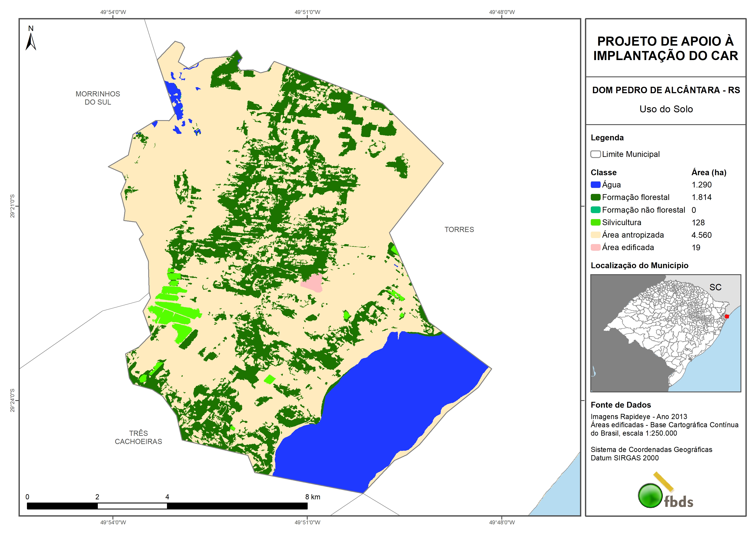
Task: Click the Formação florestal dark green swatch
Action: pyautogui.click(x=595, y=197)
